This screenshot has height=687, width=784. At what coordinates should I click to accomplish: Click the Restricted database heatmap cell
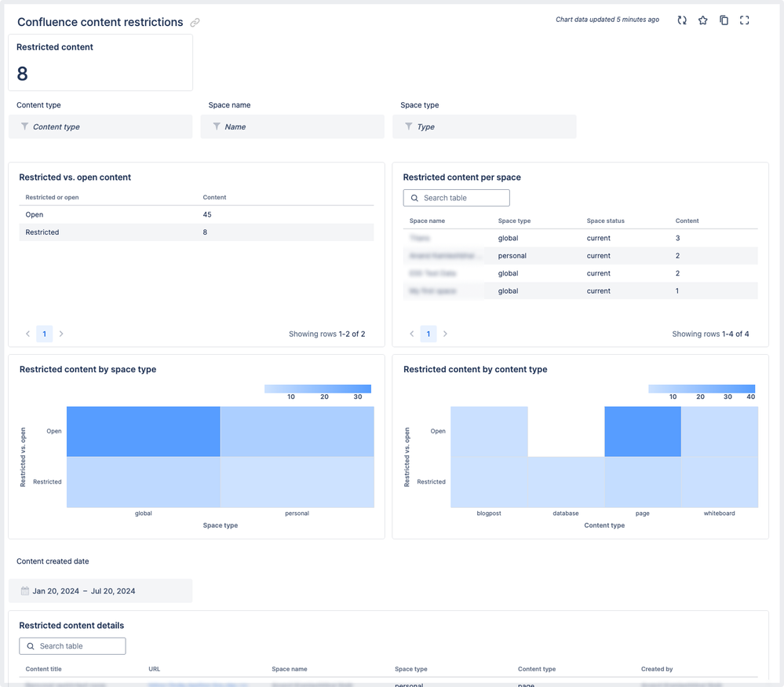[566, 482]
